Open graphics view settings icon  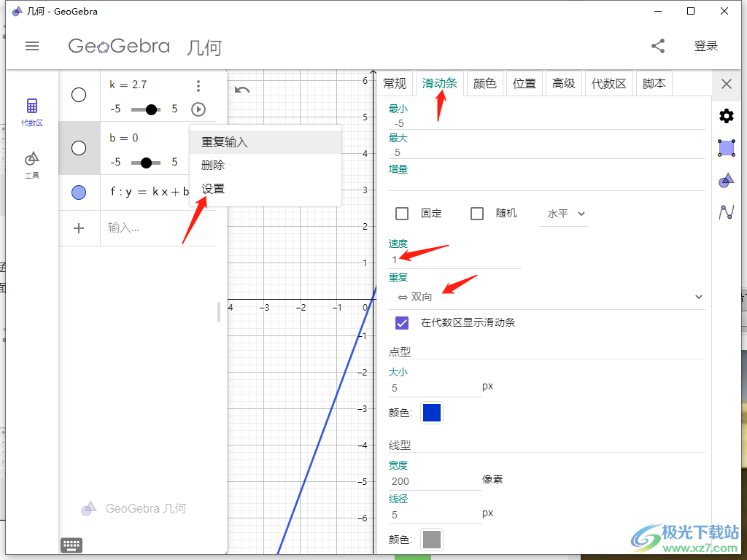[727, 180]
